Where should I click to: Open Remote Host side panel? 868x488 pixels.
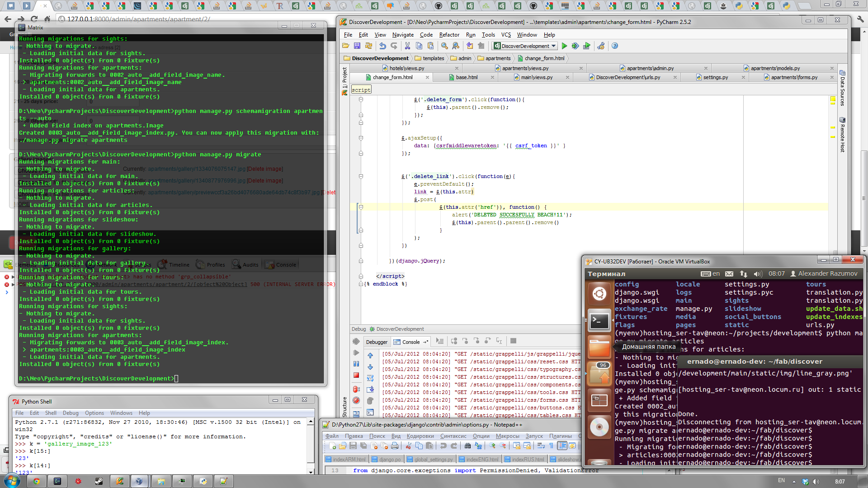[842, 135]
